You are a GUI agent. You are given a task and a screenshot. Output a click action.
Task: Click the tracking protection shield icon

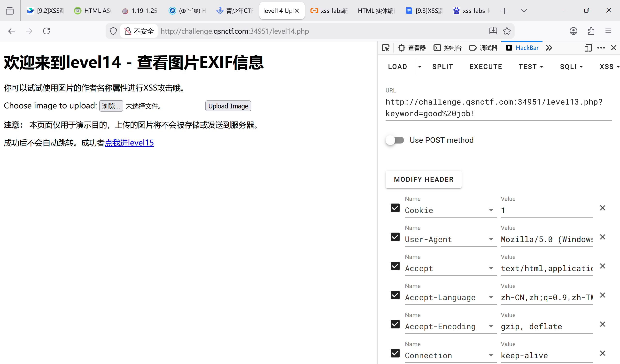113,31
